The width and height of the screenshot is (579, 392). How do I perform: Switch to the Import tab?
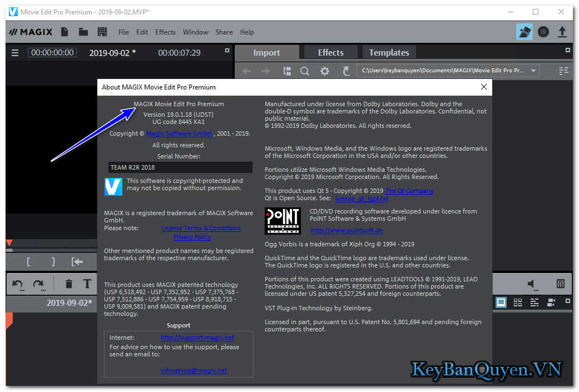[266, 53]
